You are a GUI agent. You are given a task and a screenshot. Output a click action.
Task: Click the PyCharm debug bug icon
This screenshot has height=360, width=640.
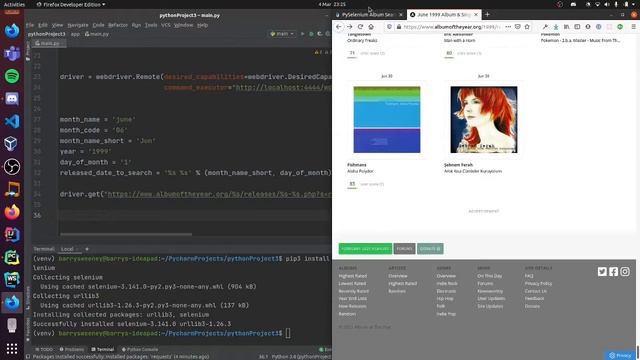(x=311, y=34)
